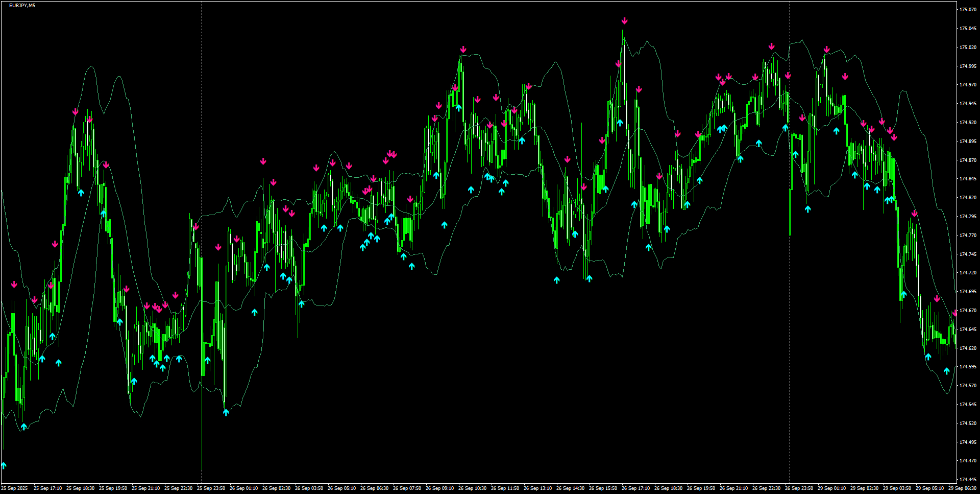The width and height of the screenshot is (980, 494).
Task: Select the pink sell arrow above the highest peak
Action: [x=624, y=21]
